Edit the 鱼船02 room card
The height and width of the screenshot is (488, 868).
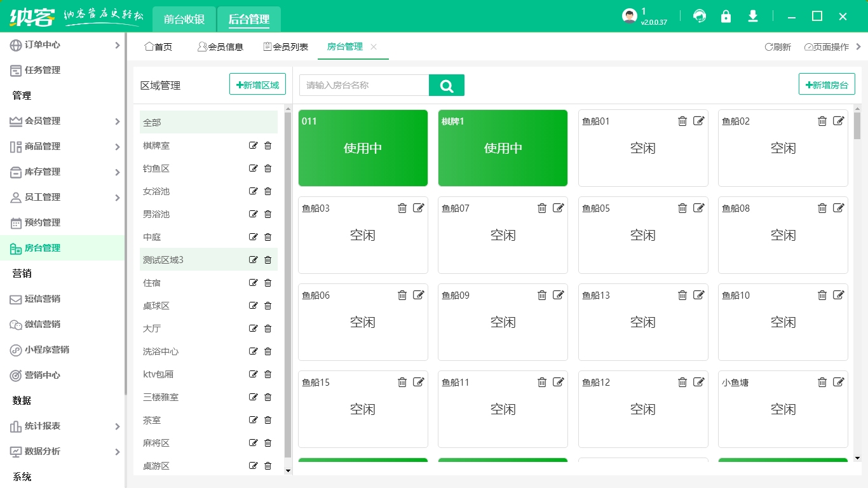[839, 121]
